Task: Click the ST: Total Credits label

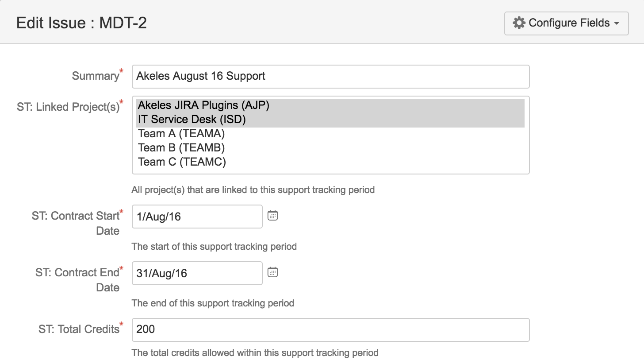Action: 79,329
